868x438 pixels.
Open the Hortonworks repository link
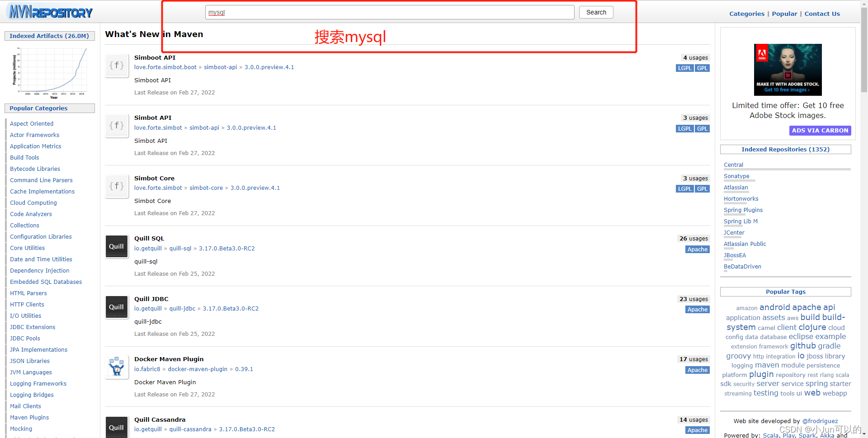click(x=741, y=199)
